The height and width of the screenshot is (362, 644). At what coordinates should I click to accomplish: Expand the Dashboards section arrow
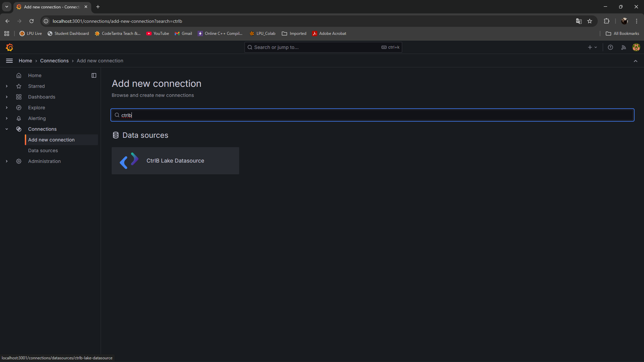click(x=7, y=97)
